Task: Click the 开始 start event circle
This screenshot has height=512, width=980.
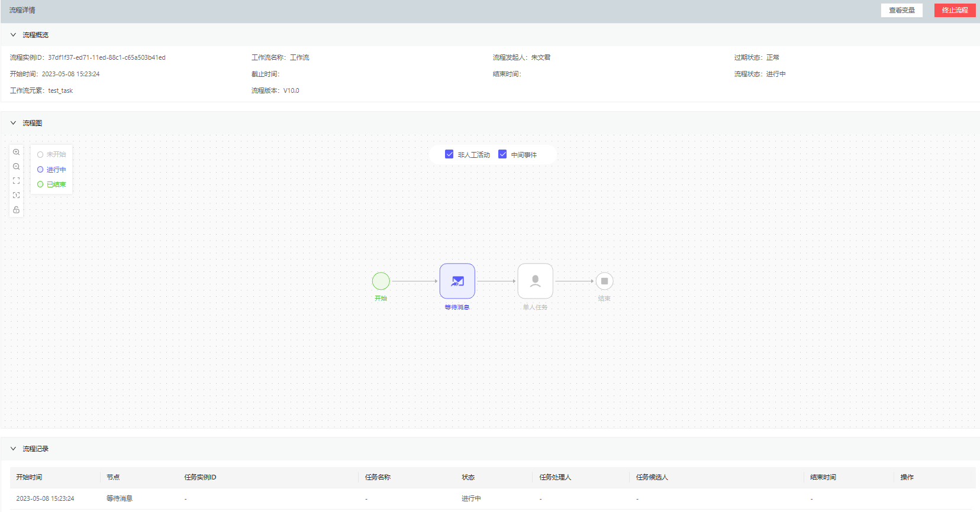Action: 381,281
